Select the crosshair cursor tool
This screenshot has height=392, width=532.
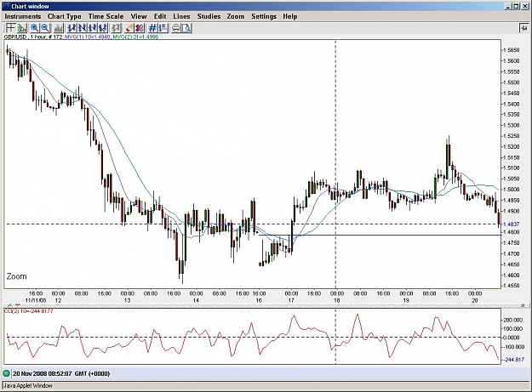pos(10,28)
